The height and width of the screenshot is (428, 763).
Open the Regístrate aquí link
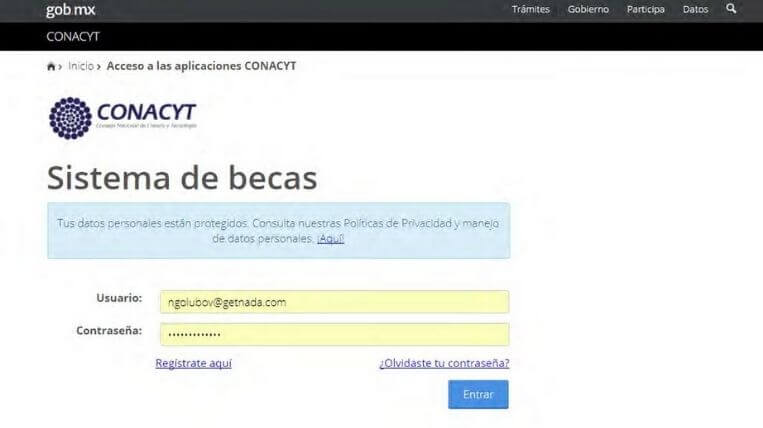194,363
